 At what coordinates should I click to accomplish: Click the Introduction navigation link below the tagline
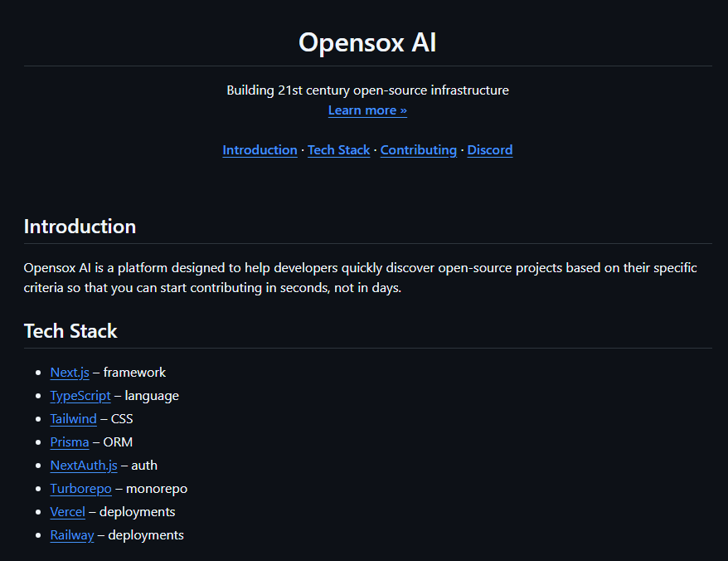click(x=260, y=150)
